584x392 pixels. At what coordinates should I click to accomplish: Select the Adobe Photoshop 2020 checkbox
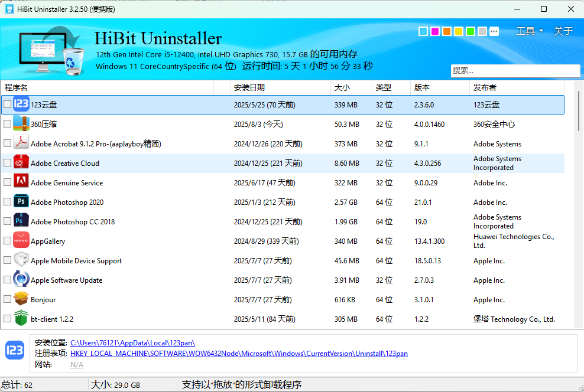tap(7, 202)
